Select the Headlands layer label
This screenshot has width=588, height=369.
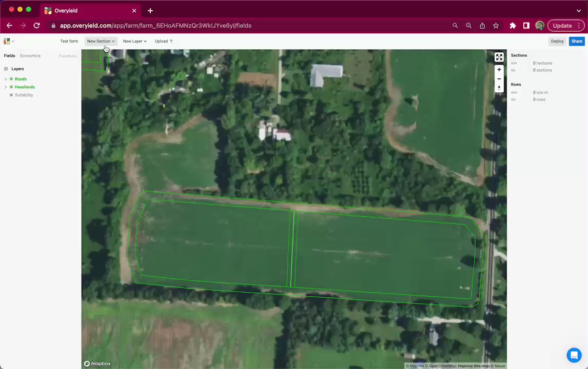(25, 87)
